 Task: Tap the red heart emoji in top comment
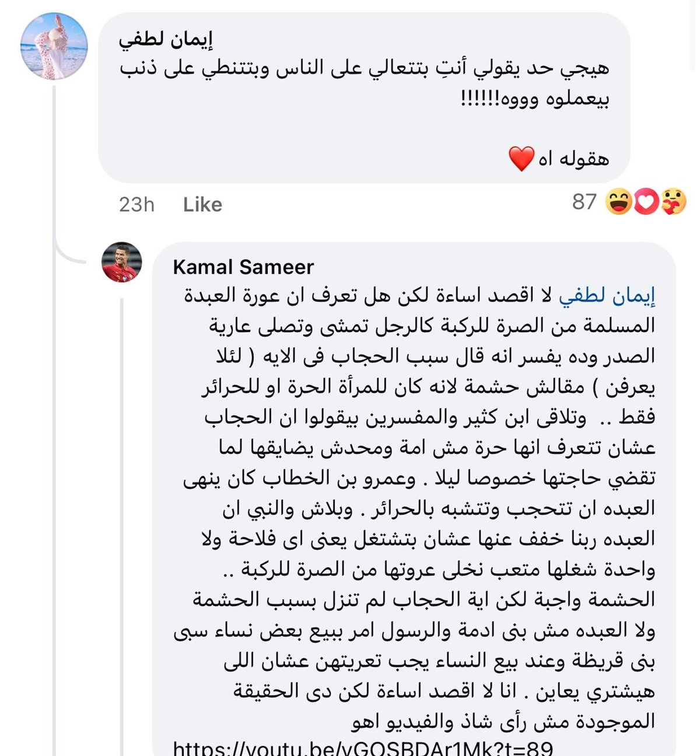pyautogui.click(x=521, y=159)
